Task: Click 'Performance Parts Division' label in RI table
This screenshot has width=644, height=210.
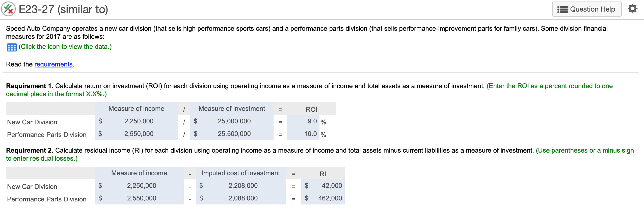Action: [x=47, y=199]
